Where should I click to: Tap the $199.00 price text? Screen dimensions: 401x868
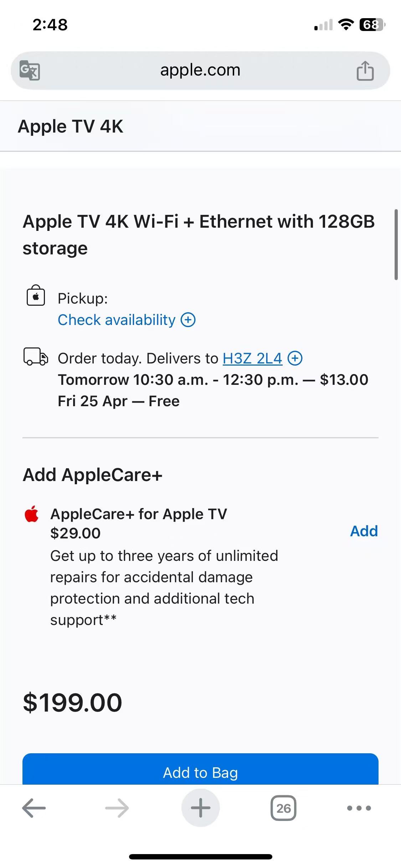pyautogui.click(x=72, y=702)
